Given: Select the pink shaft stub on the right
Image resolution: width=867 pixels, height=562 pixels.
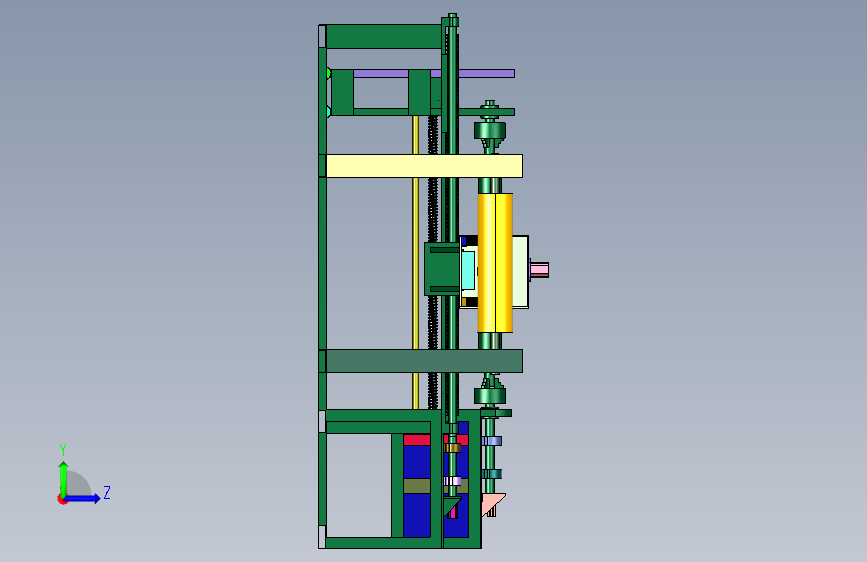Looking at the screenshot, I should coord(539,269).
